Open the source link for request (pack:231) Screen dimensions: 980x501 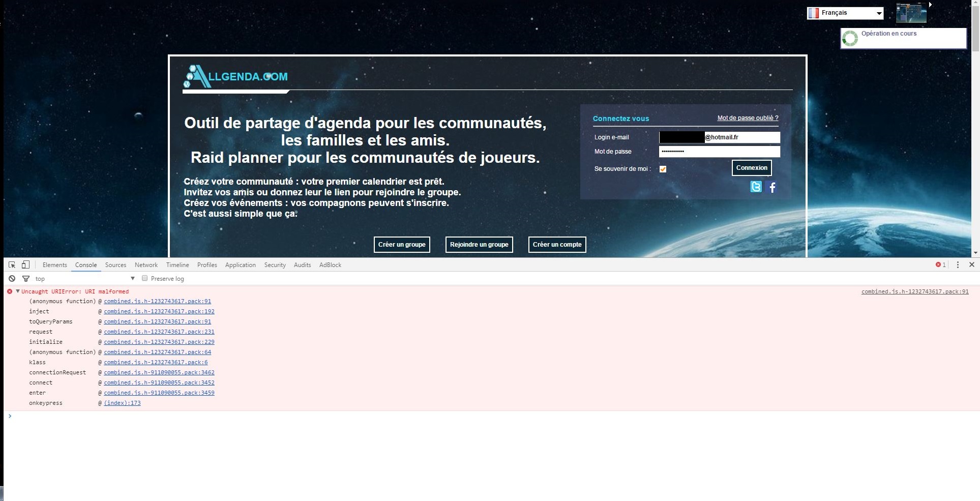coord(159,332)
